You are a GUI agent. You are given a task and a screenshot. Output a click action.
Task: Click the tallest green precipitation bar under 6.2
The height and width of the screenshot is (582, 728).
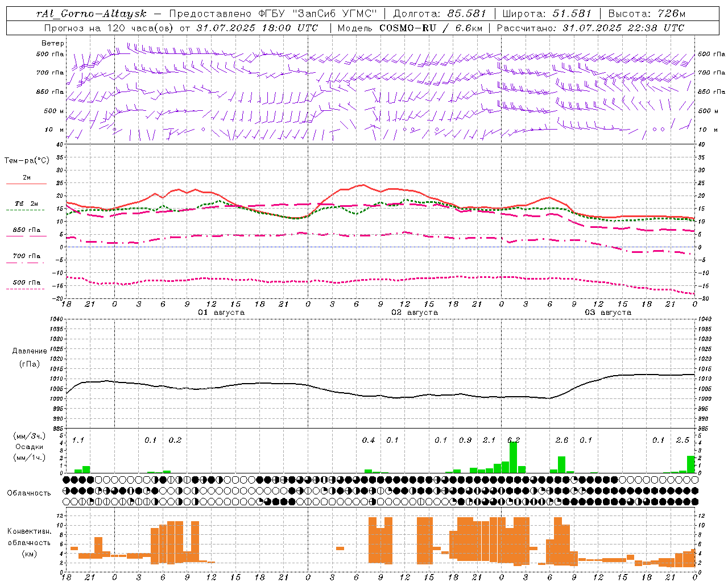513,458
